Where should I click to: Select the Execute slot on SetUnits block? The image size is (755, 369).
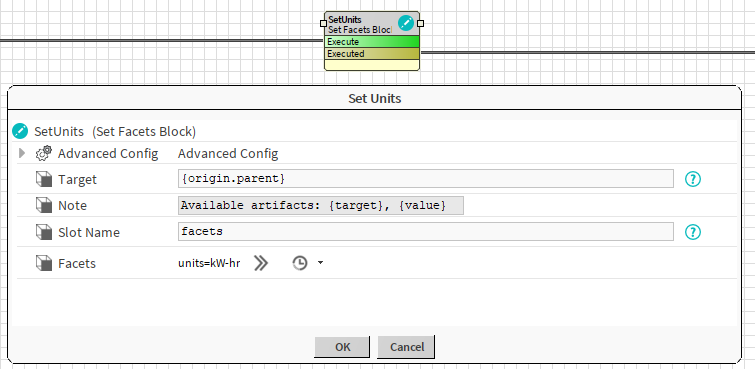372,42
